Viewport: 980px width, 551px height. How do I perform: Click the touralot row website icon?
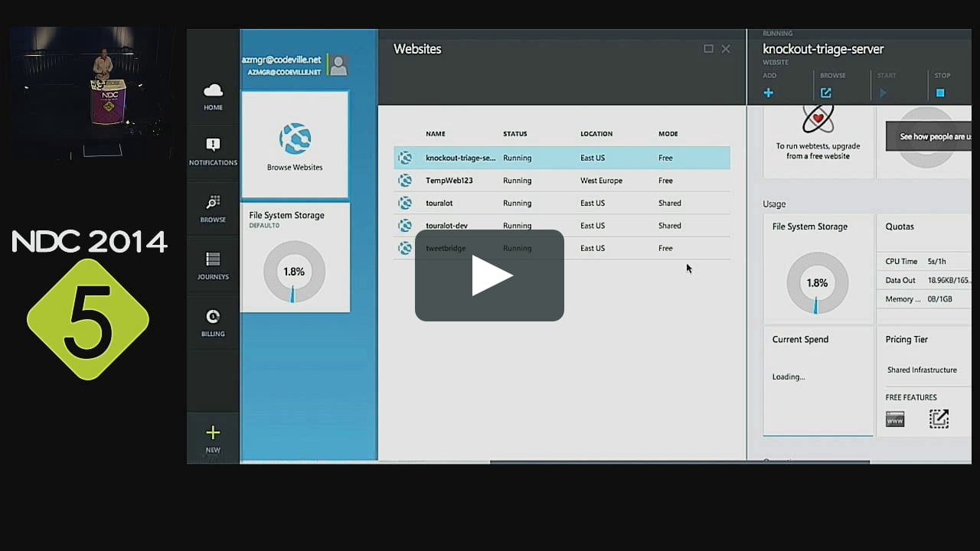(405, 203)
